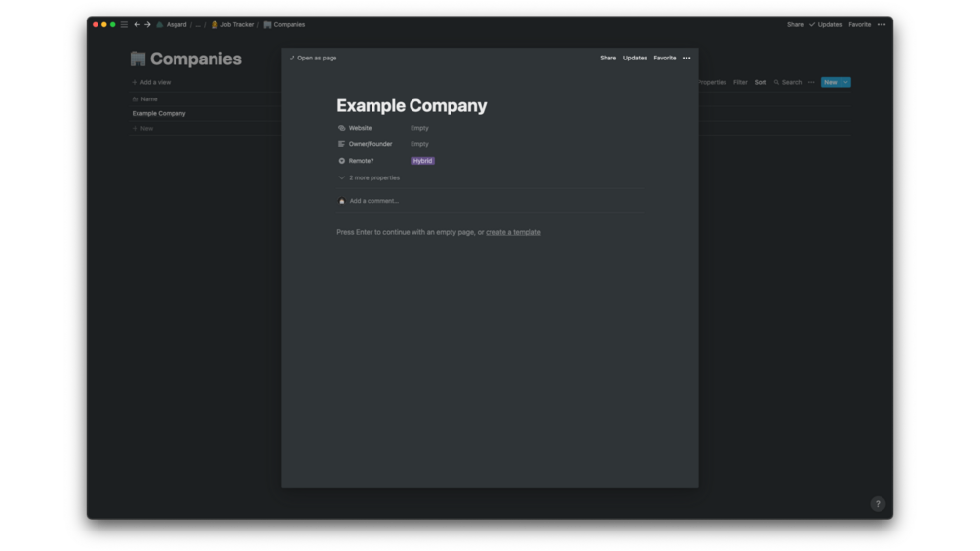Open the dropdown arrow beside New button
This screenshot has width=980, height=551.
pyautogui.click(x=845, y=83)
